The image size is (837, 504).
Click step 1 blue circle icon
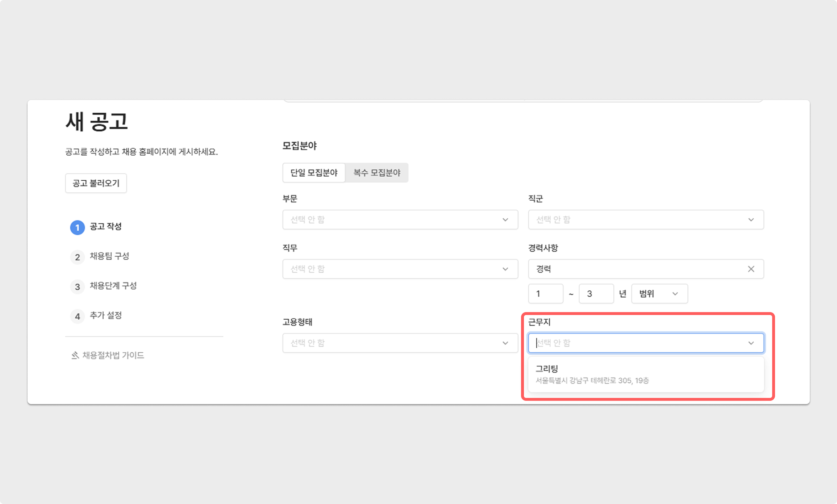77,227
